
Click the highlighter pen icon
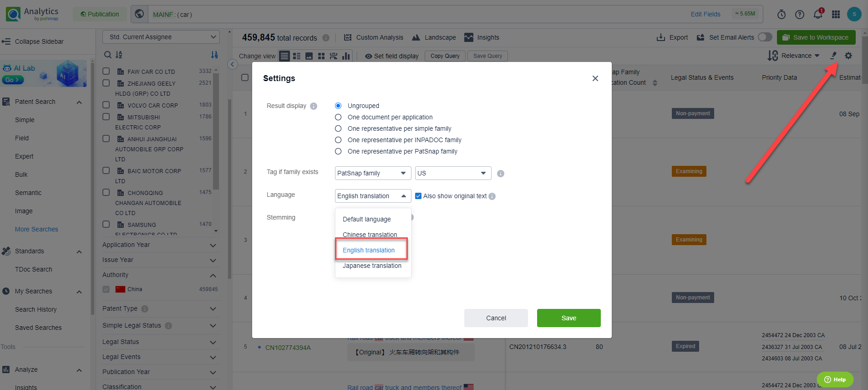pyautogui.click(x=833, y=56)
